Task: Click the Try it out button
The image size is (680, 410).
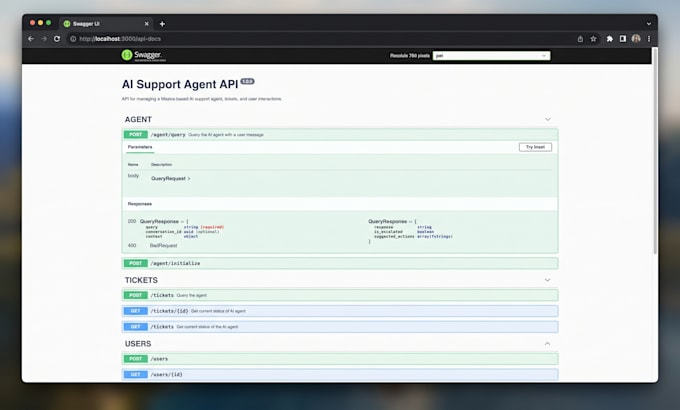Action: (535, 147)
